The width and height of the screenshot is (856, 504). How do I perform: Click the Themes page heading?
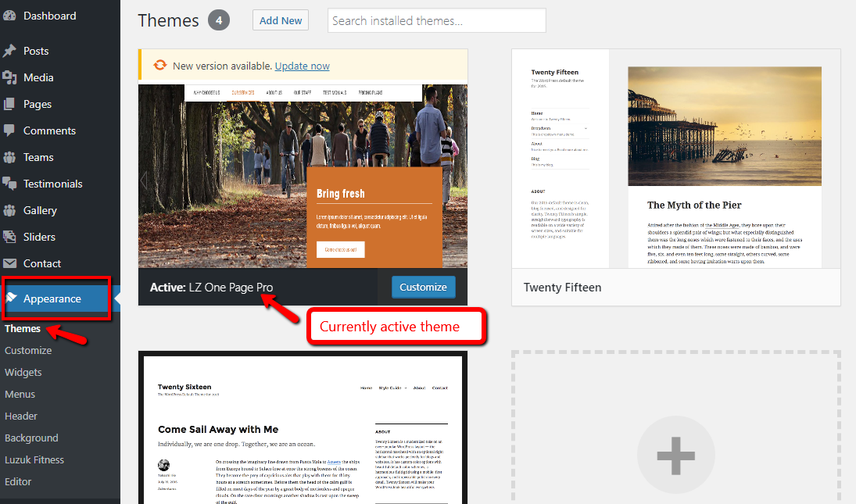point(169,20)
